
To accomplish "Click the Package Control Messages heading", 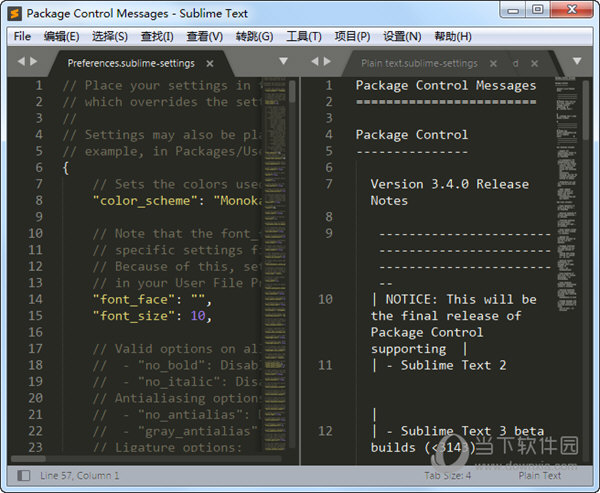I will (446, 86).
